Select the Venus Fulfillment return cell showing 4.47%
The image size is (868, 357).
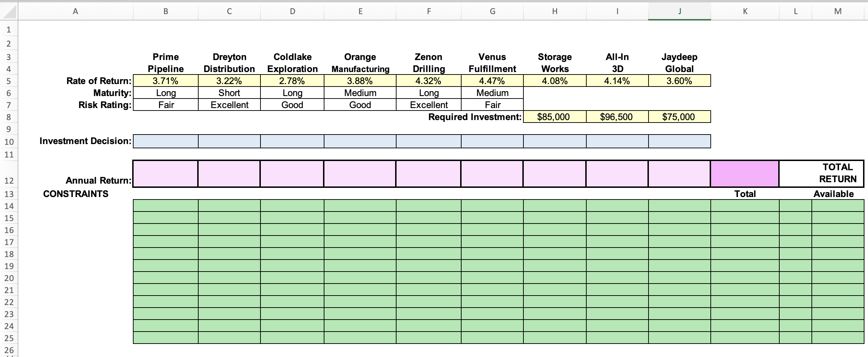492,81
